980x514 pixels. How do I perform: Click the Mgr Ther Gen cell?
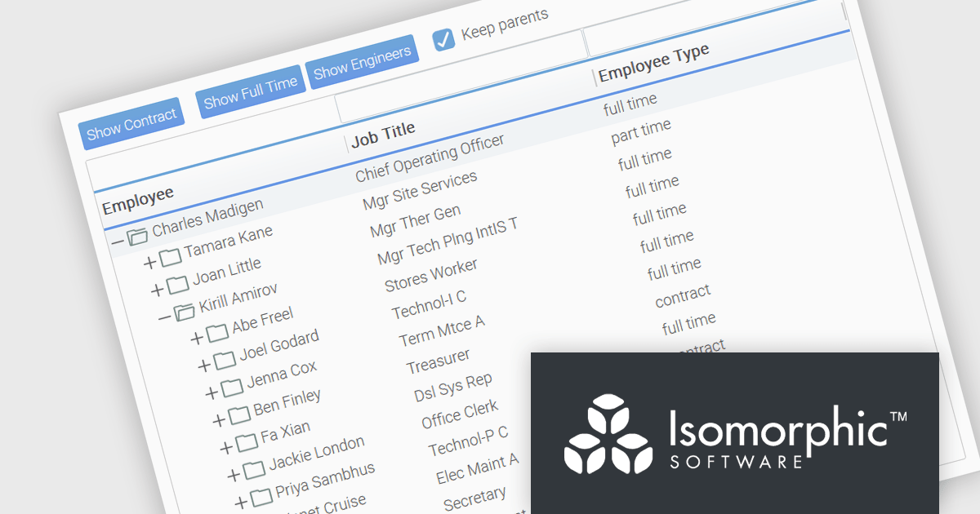[416, 221]
